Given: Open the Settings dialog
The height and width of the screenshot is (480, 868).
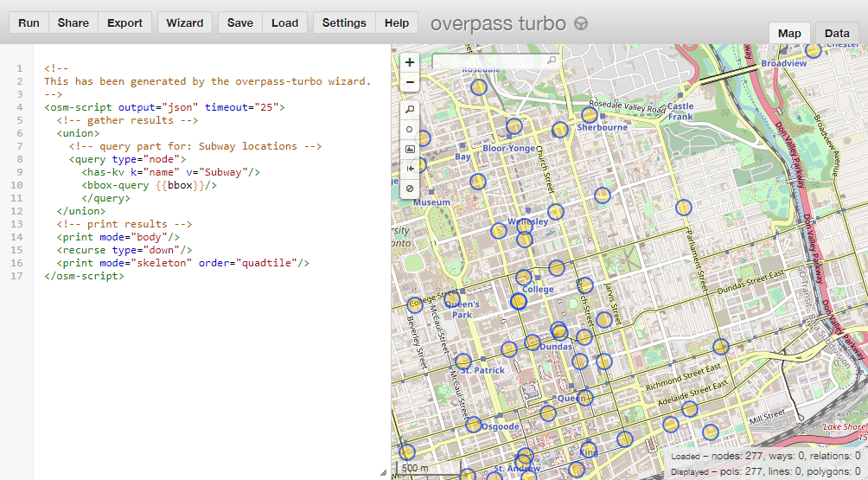Looking at the screenshot, I should click(344, 22).
